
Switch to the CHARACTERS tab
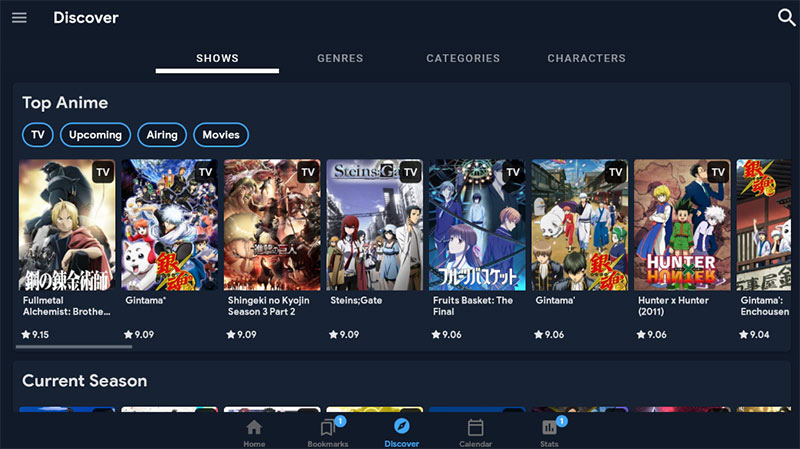(x=587, y=58)
